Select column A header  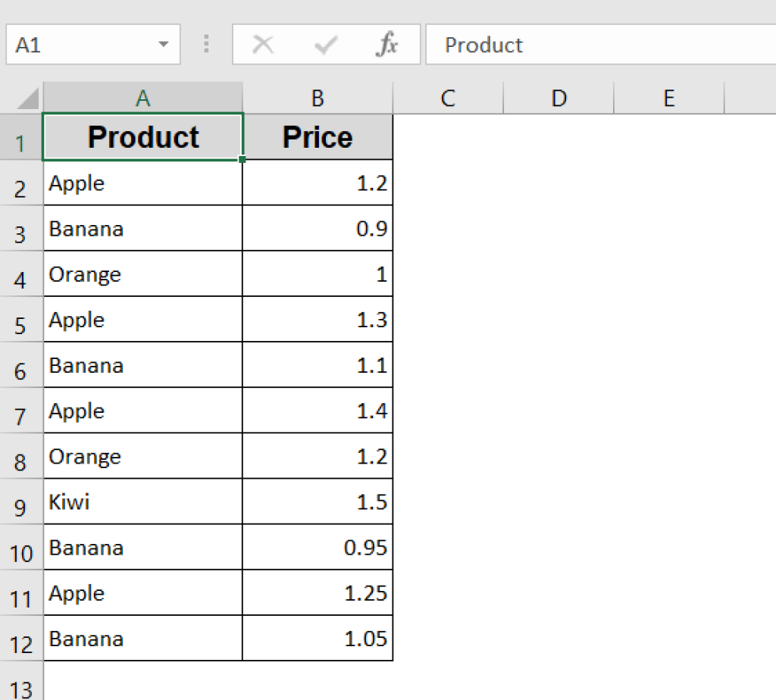142,98
